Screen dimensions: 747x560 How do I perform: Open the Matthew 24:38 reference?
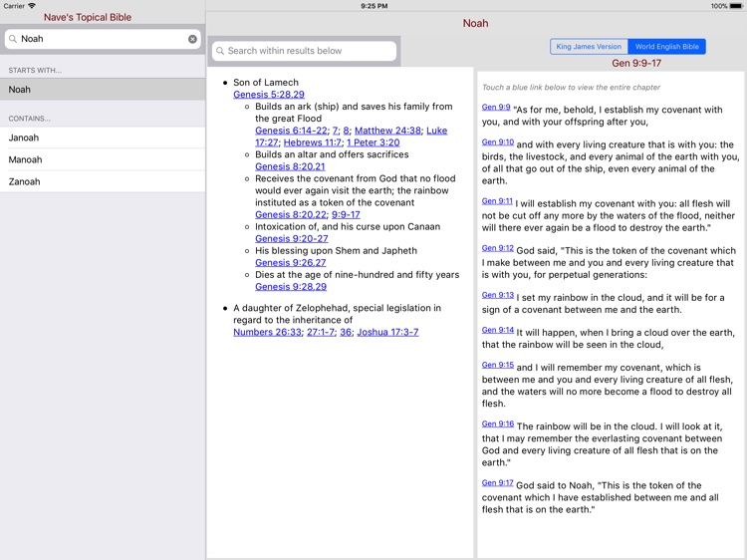(387, 131)
